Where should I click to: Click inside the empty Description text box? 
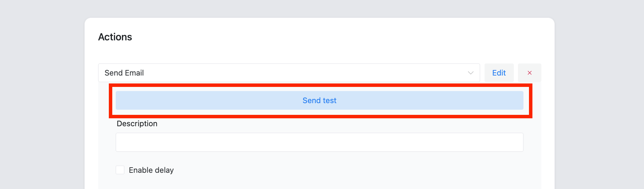pyautogui.click(x=319, y=142)
